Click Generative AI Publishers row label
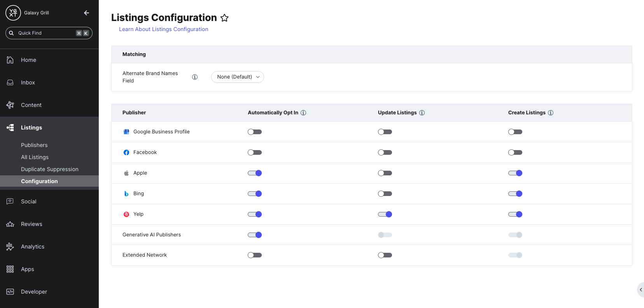 152,235
